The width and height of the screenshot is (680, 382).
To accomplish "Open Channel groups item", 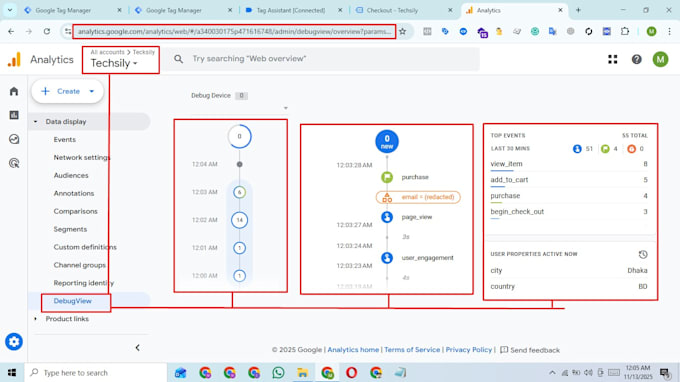I will click(79, 265).
